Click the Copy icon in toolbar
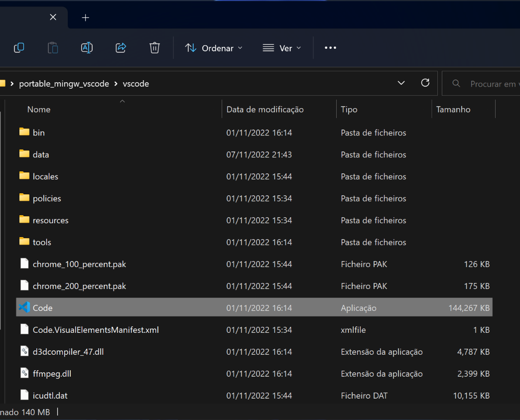The height and width of the screenshot is (420, 520). coord(19,48)
